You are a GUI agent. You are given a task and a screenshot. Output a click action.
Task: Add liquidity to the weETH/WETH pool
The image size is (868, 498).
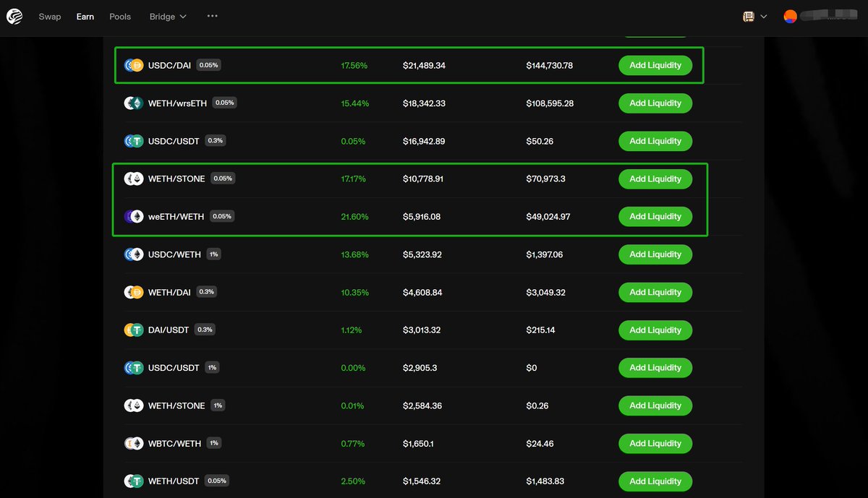[x=655, y=216]
